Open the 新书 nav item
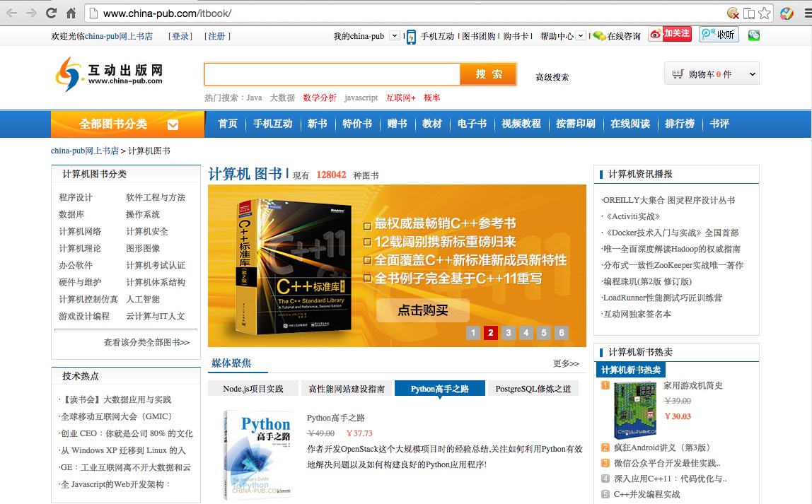Image resolution: width=812 pixels, height=504 pixels. (x=317, y=124)
